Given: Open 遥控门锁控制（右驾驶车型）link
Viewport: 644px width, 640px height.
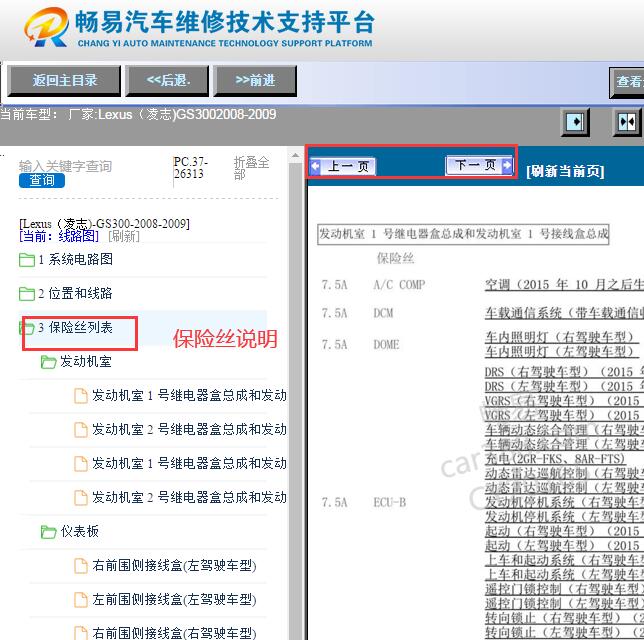Looking at the screenshot, I should pos(564,589).
